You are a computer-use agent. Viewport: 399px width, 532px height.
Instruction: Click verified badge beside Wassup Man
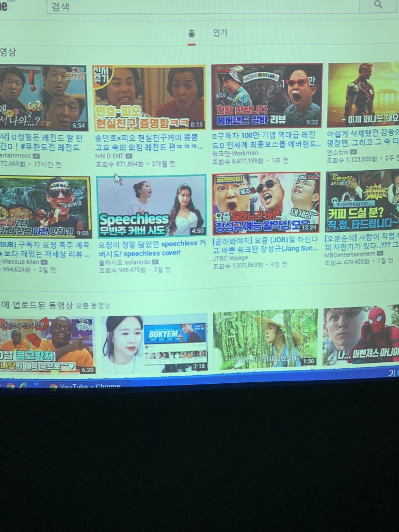(45, 262)
